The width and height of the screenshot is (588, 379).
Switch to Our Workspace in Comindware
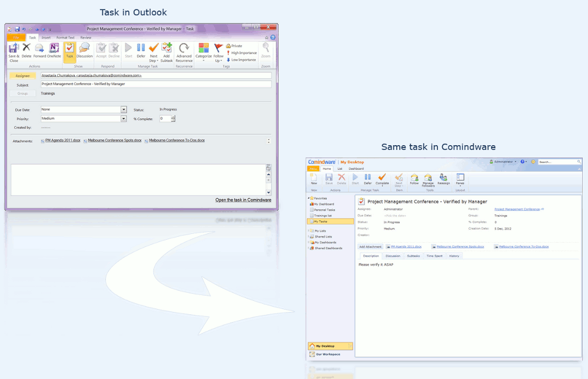pos(328,354)
